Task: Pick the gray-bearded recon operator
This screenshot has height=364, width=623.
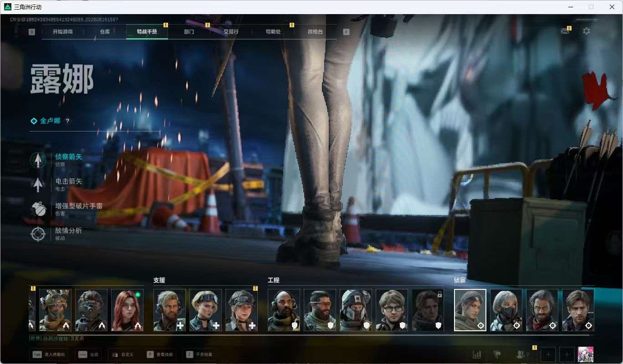Action: tap(542, 310)
